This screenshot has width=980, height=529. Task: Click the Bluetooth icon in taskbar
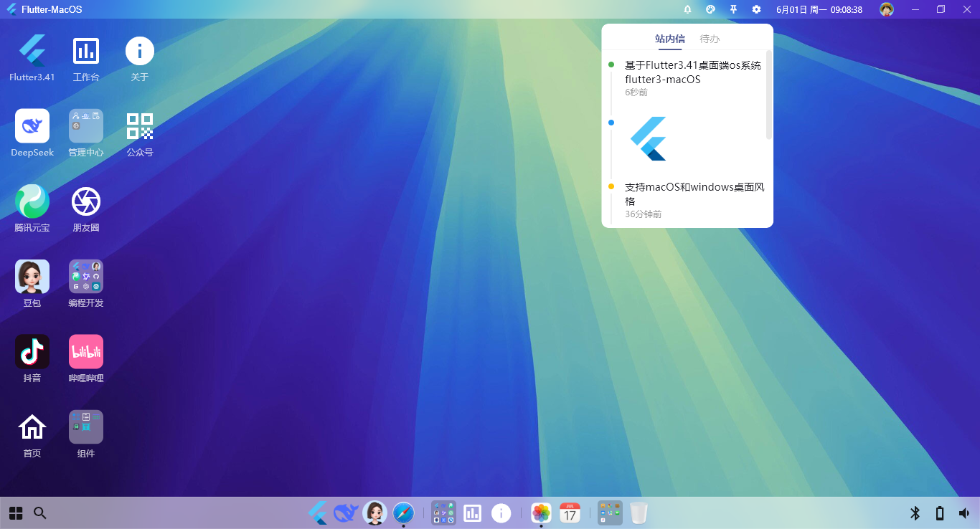[915, 513]
